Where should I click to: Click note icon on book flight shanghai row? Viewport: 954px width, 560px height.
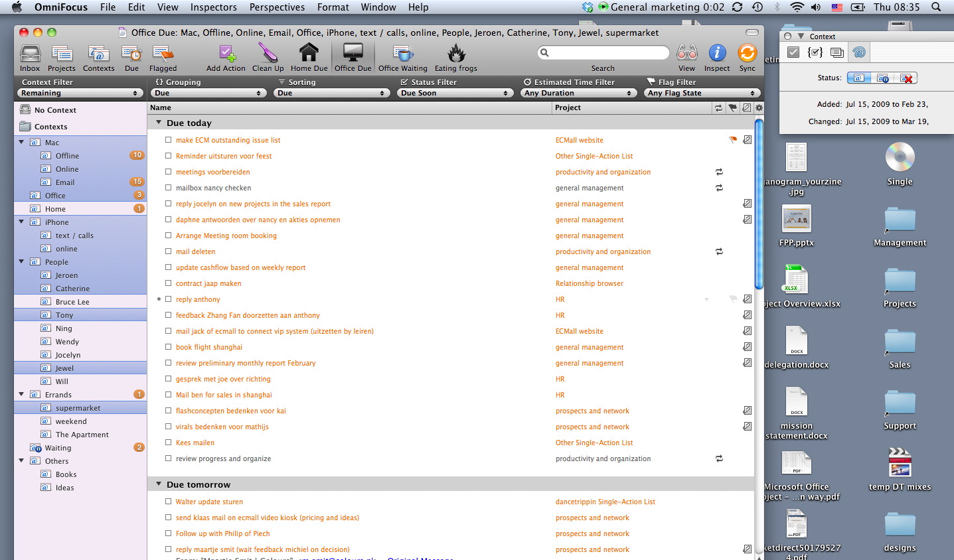748,347
